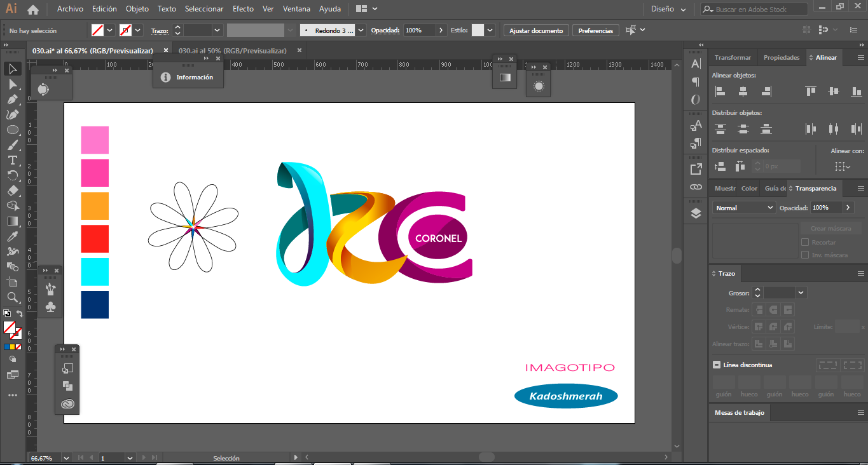Select the Eraser tool
The height and width of the screenshot is (465, 868).
[x=13, y=191]
